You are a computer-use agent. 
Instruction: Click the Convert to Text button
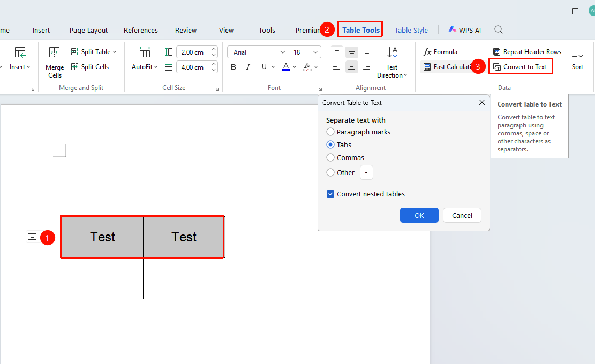click(x=520, y=67)
